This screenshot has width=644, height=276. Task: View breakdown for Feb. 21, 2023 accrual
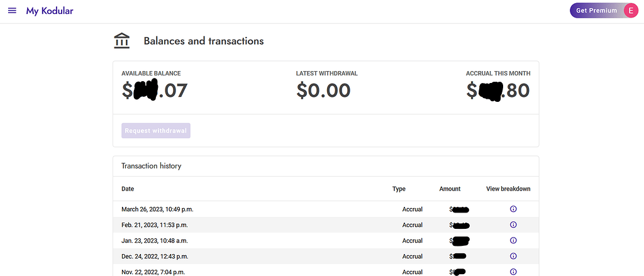click(513, 224)
